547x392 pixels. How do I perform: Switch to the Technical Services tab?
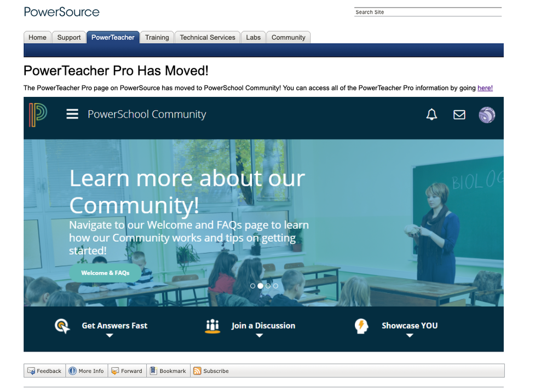[208, 37]
